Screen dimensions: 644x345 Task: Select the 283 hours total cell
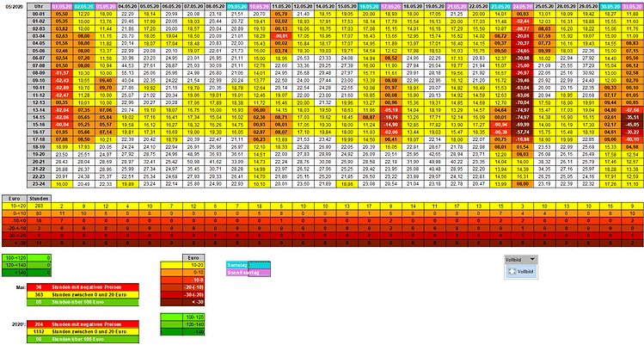point(38,206)
